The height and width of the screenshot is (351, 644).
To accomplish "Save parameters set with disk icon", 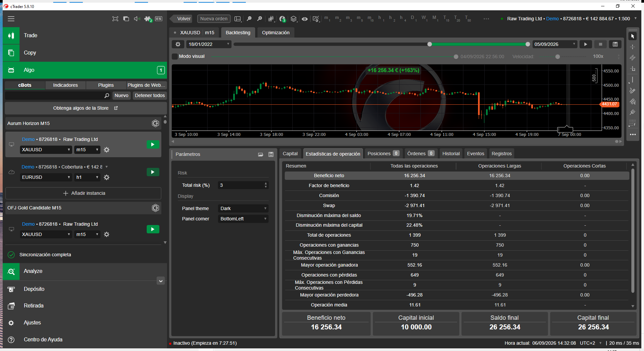I will 271,154.
